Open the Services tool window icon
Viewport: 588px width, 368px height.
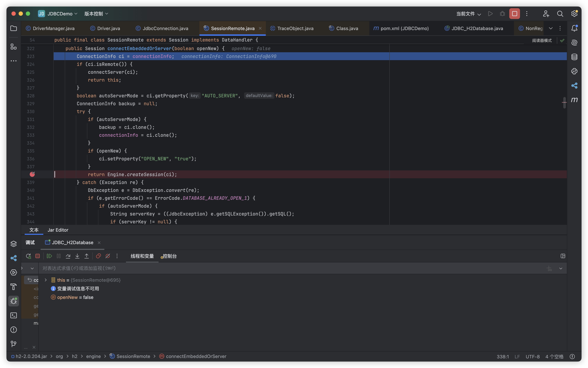[14, 272]
